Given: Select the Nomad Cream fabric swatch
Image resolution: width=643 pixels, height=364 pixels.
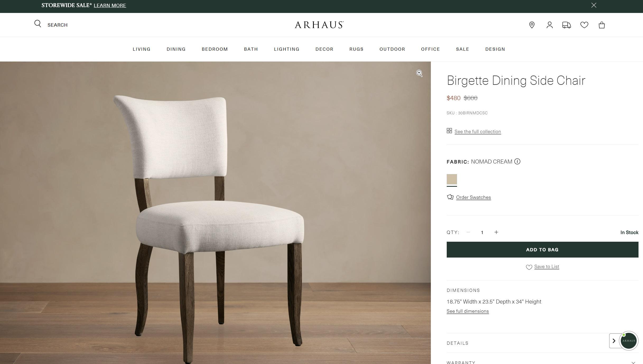Looking at the screenshot, I should tap(452, 179).
